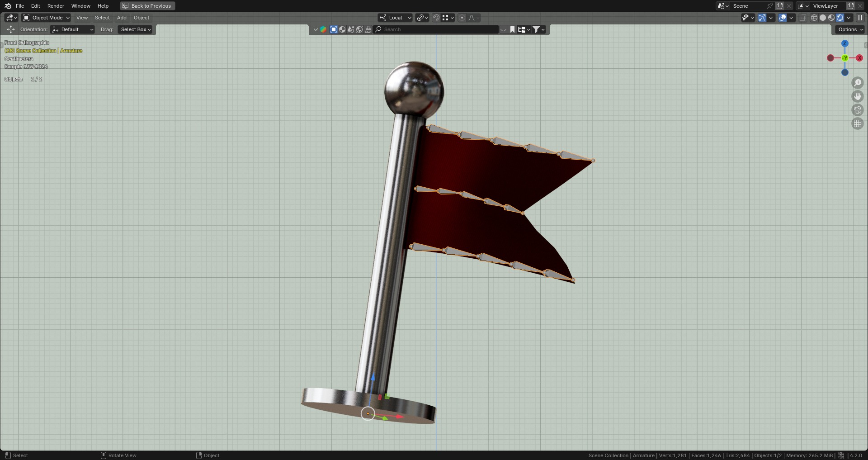This screenshot has width=868, height=460.
Task: Select the material sphere filter icon
Action: pyautogui.click(x=342, y=29)
